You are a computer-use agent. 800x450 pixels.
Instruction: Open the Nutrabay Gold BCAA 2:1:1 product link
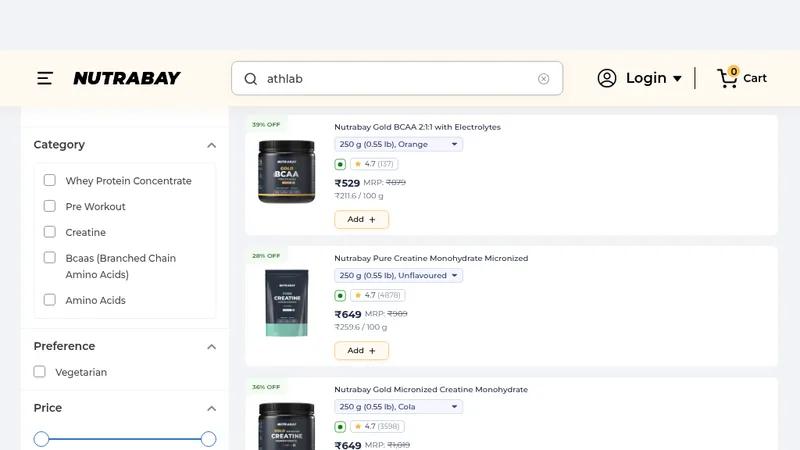[417, 127]
